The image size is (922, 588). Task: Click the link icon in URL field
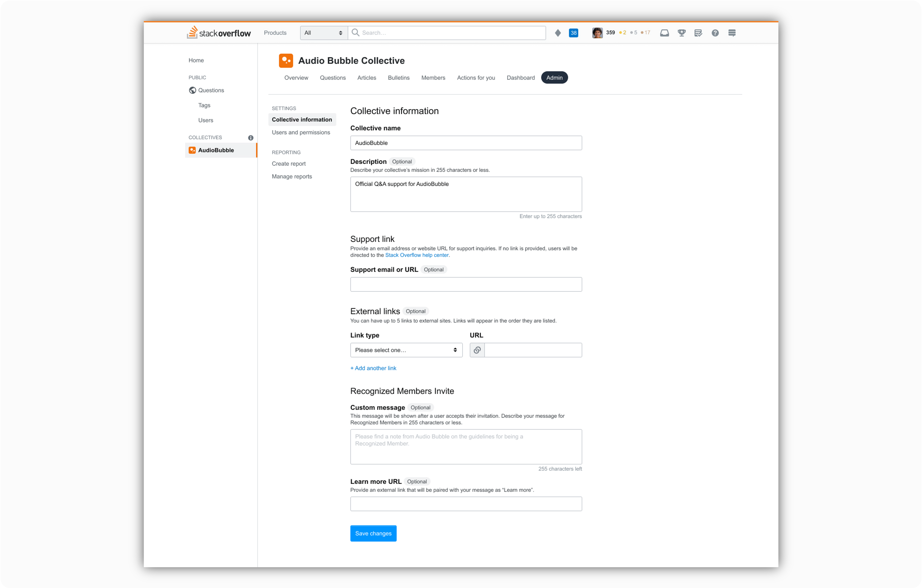(x=477, y=350)
